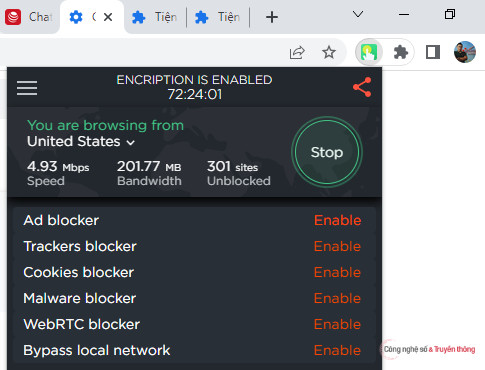Click the red share icon
Viewport: 485px width, 370px height.
[x=362, y=87]
